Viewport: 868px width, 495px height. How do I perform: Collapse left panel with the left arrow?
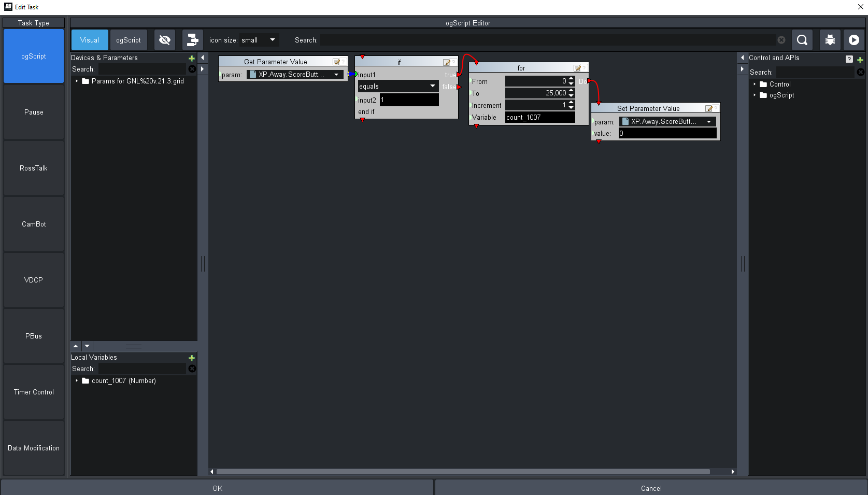[203, 58]
